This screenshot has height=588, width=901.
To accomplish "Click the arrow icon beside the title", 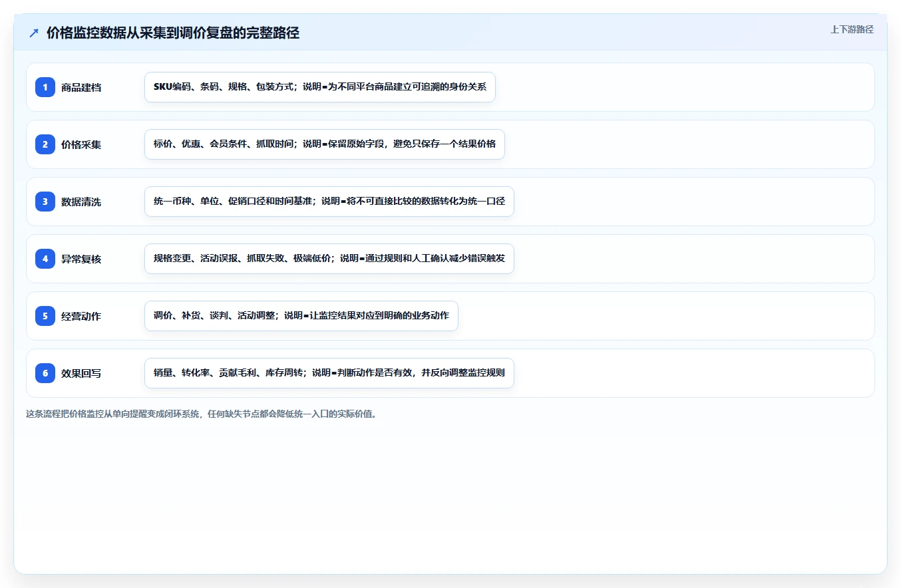I will click(x=34, y=33).
